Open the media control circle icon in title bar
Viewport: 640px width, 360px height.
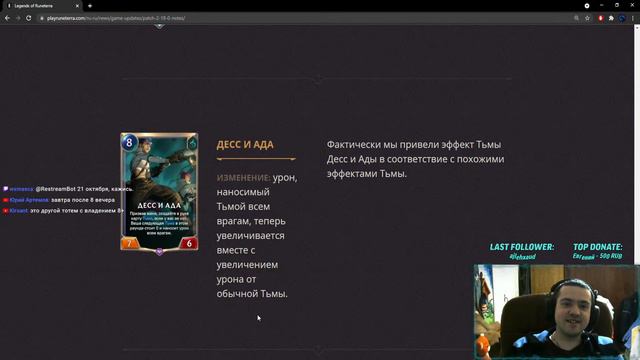pyautogui.click(x=587, y=6)
